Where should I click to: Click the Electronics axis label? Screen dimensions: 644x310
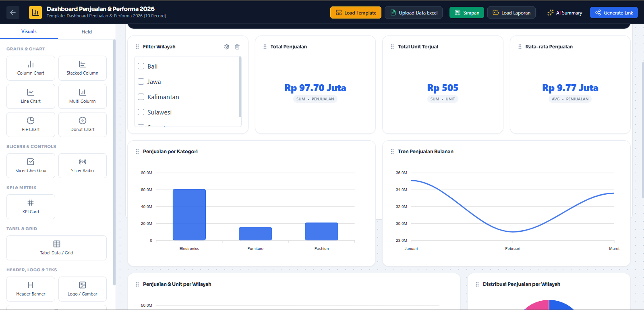pos(189,249)
